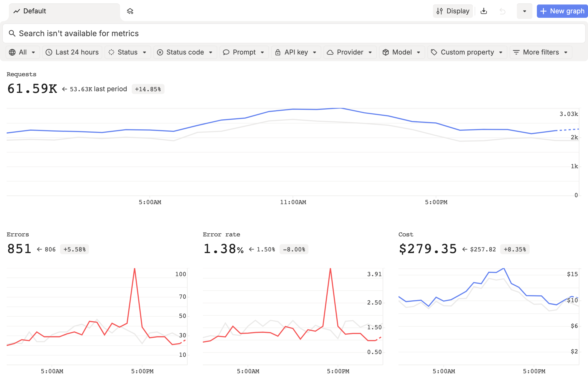Click the New graph button

tap(562, 11)
